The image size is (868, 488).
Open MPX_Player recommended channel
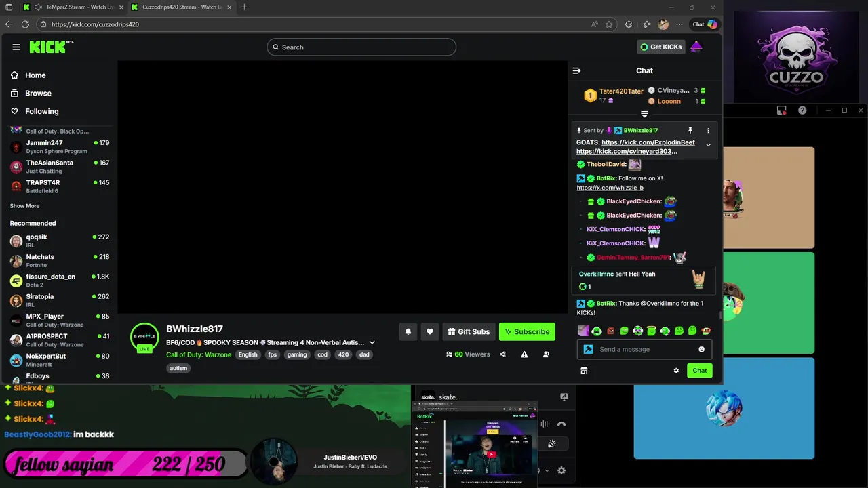click(x=59, y=320)
